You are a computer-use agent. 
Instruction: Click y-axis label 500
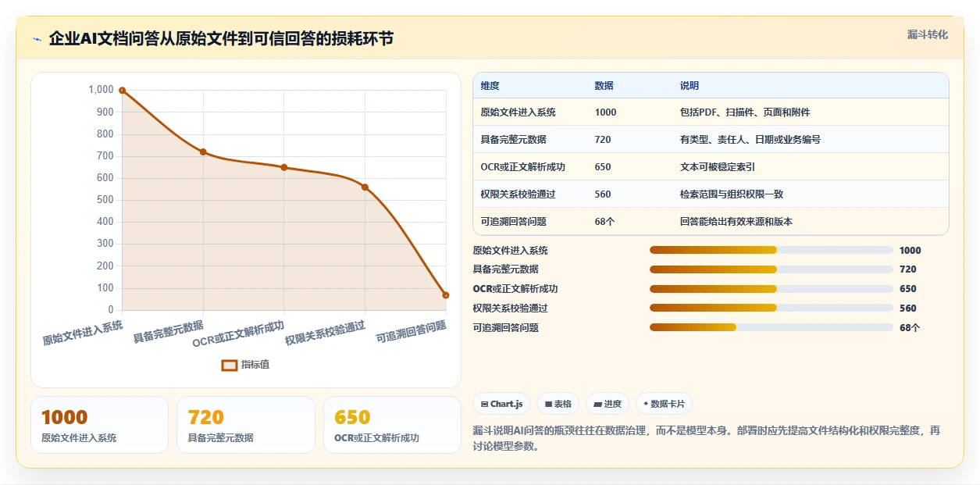click(x=103, y=200)
